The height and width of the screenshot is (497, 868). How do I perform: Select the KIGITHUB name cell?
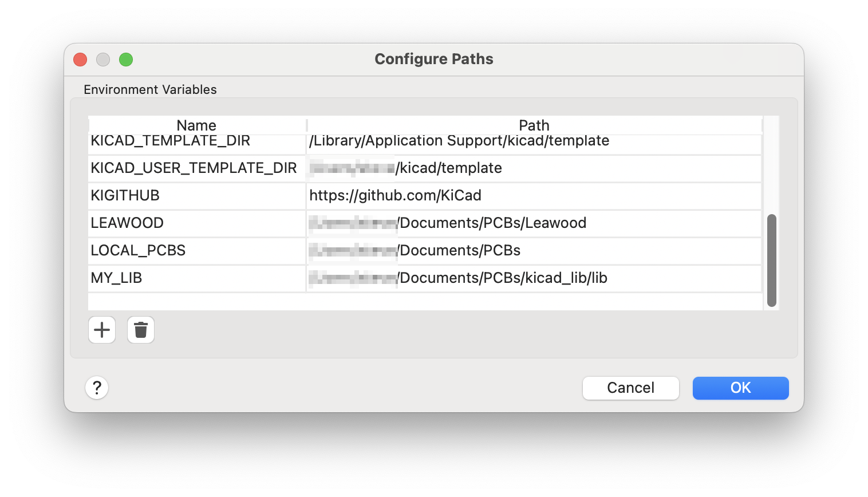(x=125, y=195)
